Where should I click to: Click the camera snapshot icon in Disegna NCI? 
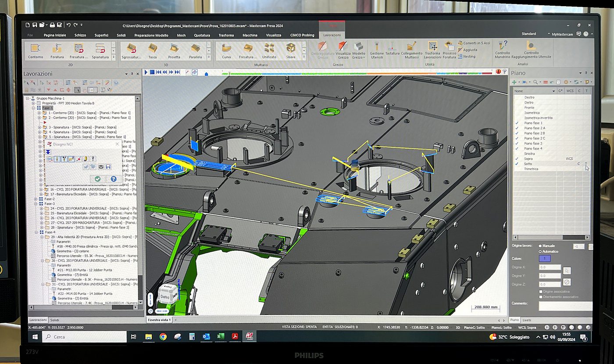point(101,167)
